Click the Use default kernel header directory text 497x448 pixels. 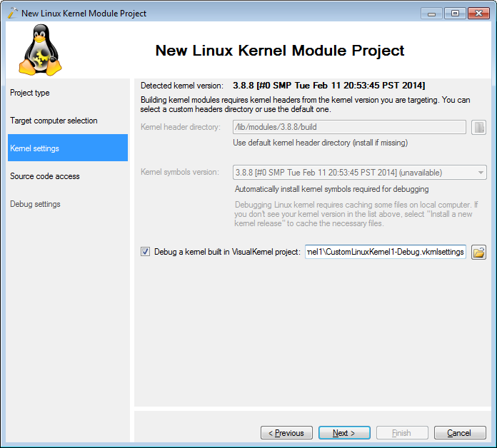pyautogui.click(x=320, y=143)
